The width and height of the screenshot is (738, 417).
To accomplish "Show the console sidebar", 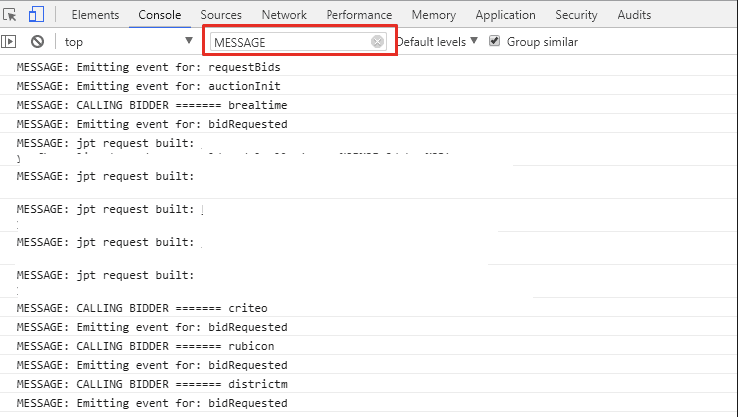I will click(9, 41).
